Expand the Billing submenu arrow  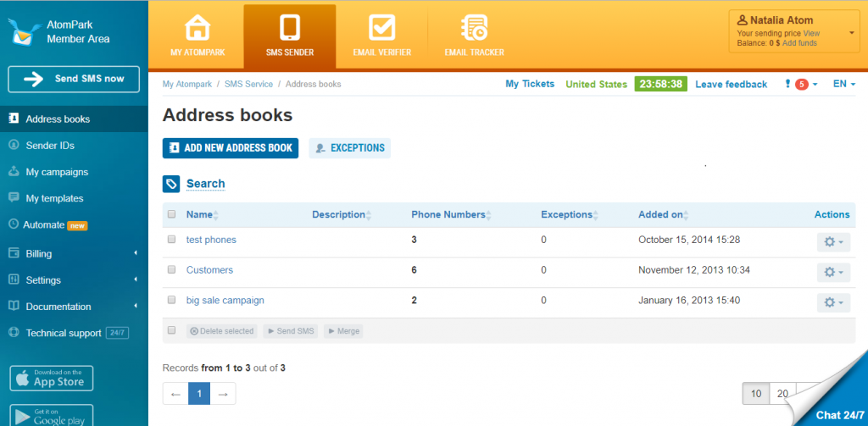click(136, 253)
